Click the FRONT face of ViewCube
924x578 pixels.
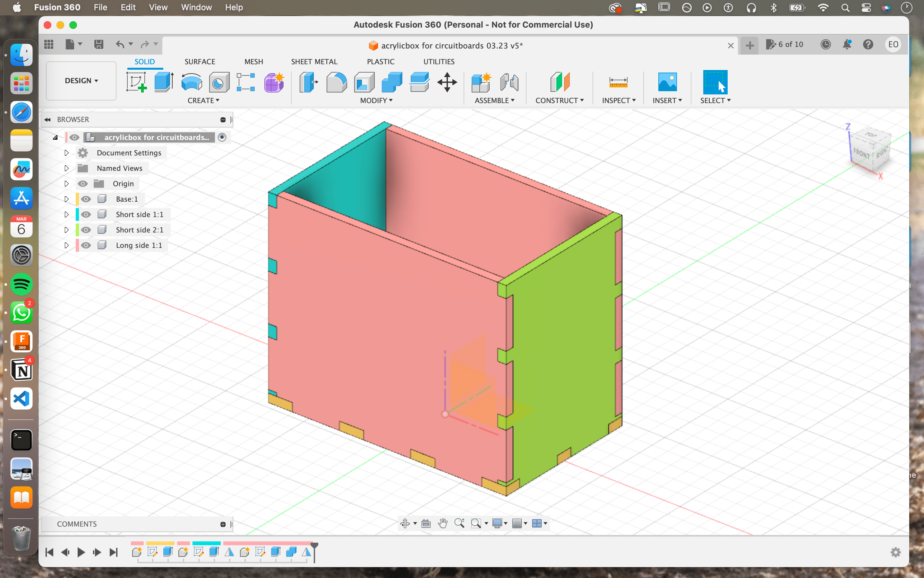click(x=861, y=154)
